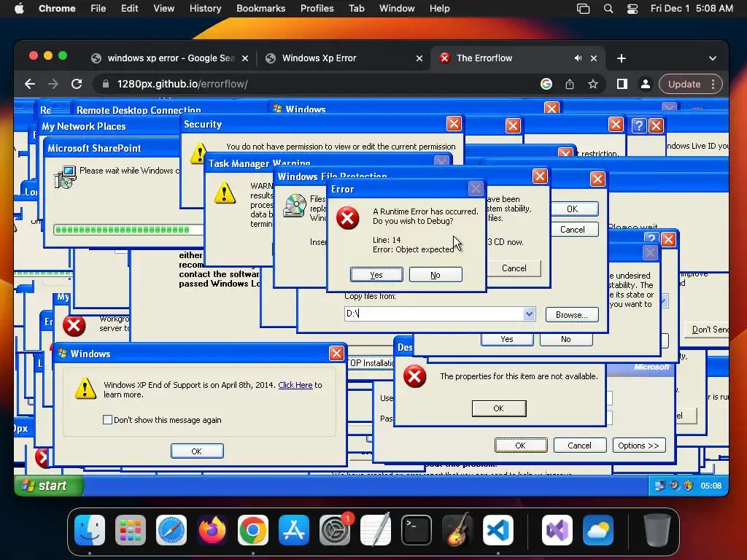Open Finder from the Dock
This screenshot has width=747, height=560.
[90, 530]
